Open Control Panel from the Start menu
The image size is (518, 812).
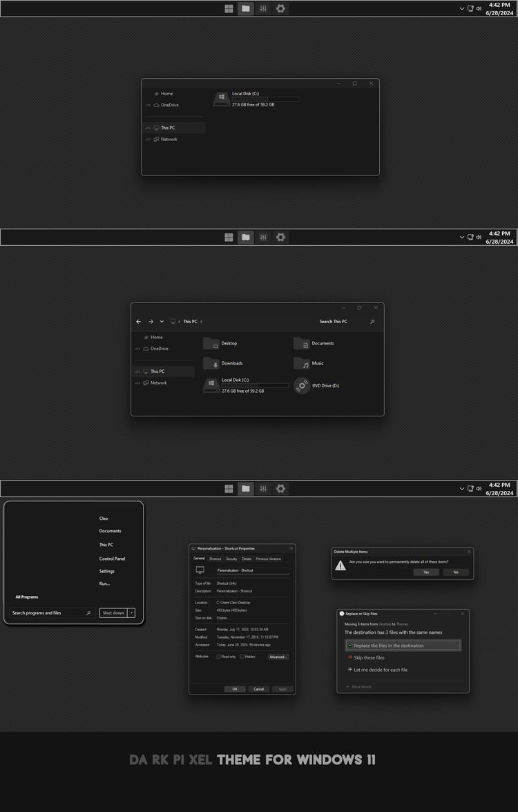[x=112, y=559]
